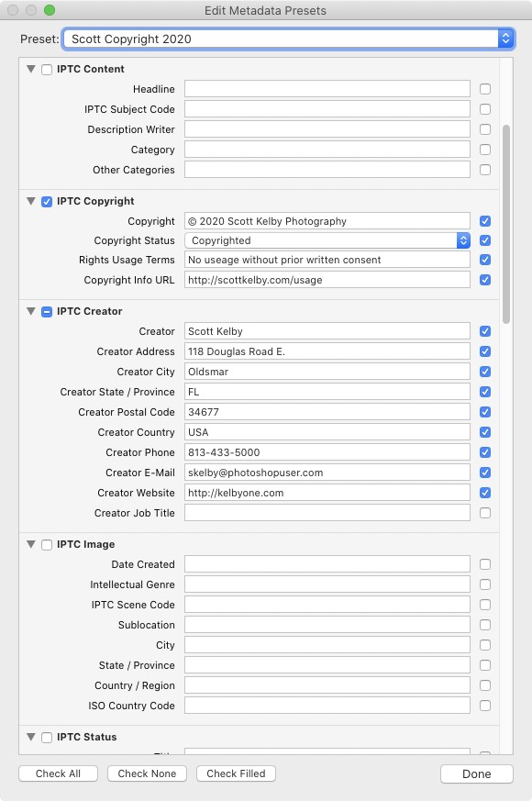Click the Check None button
Image resolution: width=532 pixels, height=801 pixels.
(147, 773)
